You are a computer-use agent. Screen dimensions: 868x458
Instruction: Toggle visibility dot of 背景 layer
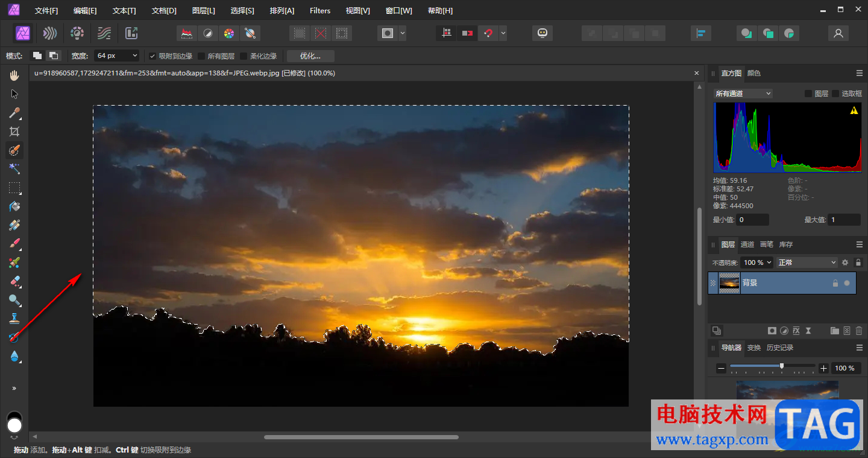point(847,283)
